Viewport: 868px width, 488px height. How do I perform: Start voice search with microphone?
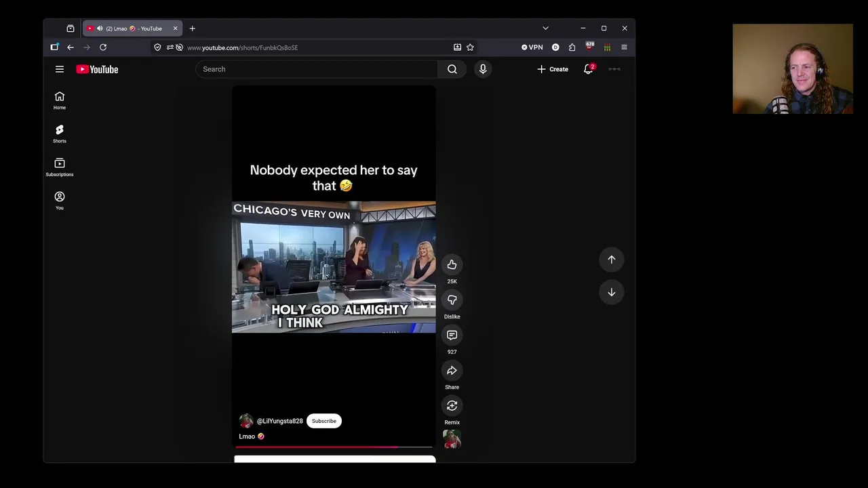click(483, 69)
